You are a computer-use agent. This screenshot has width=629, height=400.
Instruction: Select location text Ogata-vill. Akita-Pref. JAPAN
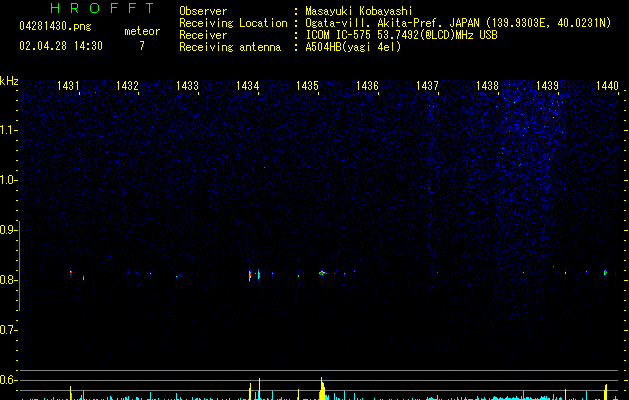point(392,23)
